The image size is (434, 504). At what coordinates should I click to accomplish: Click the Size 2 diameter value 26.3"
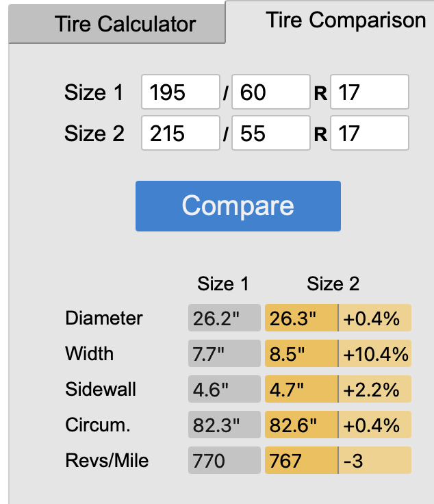[x=301, y=318]
